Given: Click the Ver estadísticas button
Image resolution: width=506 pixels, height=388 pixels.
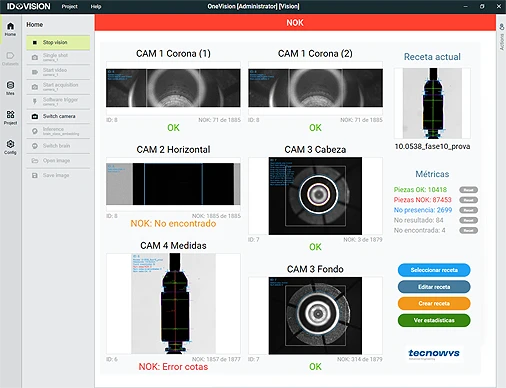Looking at the screenshot, I should tap(434, 320).
